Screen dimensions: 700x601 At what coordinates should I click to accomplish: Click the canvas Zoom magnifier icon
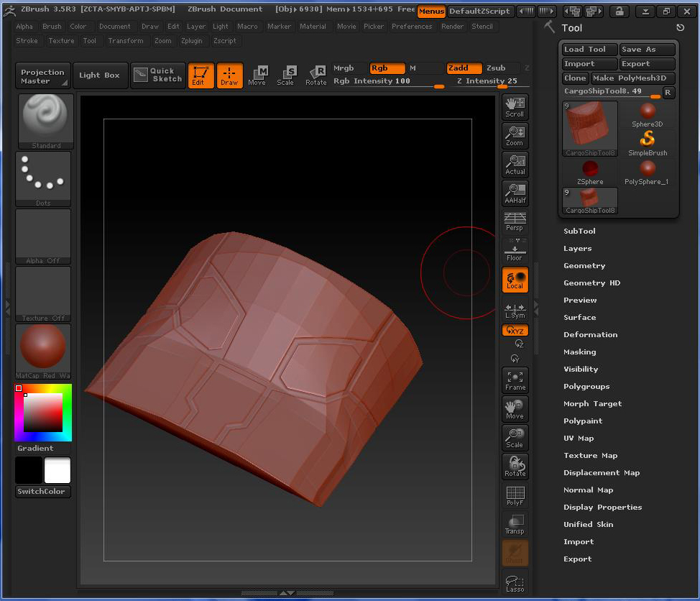(x=515, y=136)
